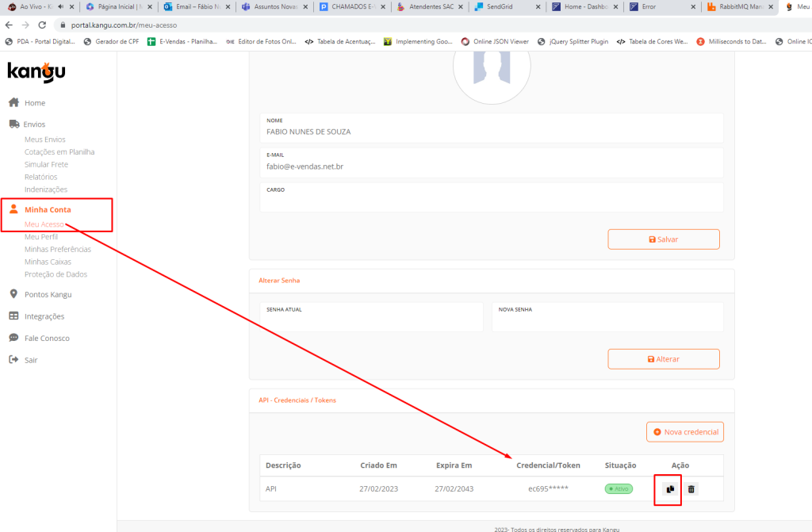Open Fale Conosco chat icon
Viewport: 812px width, 532px height.
tap(13, 338)
